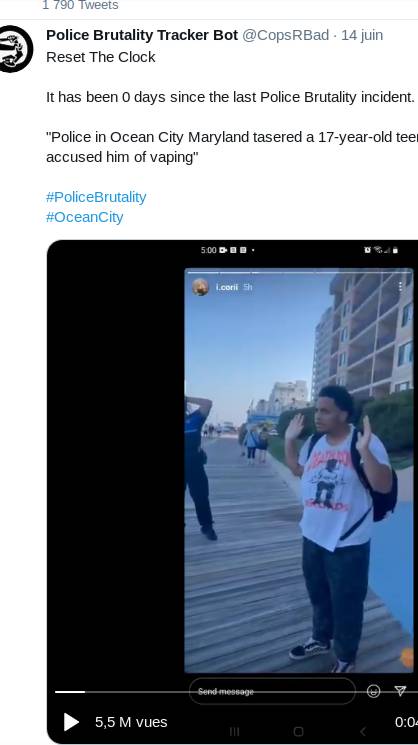Open the tweet's 14 juin timestamp
418x745 pixels.
coord(362,35)
